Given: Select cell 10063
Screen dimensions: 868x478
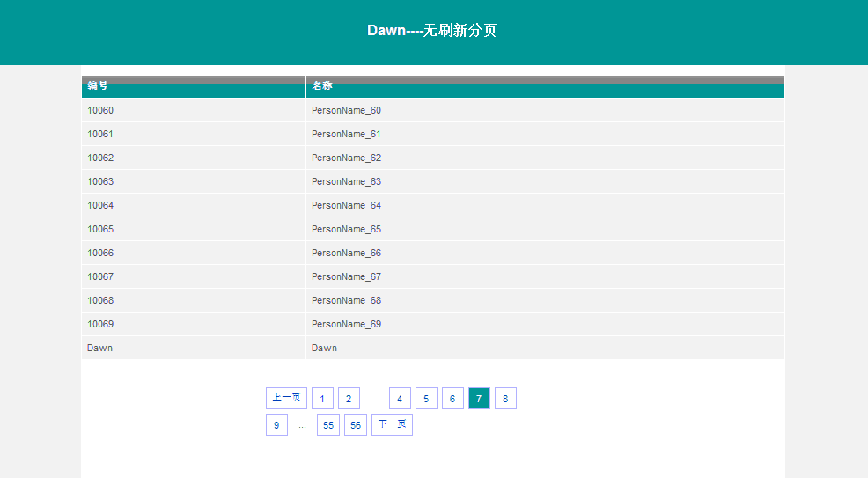Looking at the screenshot, I should [193, 181].
